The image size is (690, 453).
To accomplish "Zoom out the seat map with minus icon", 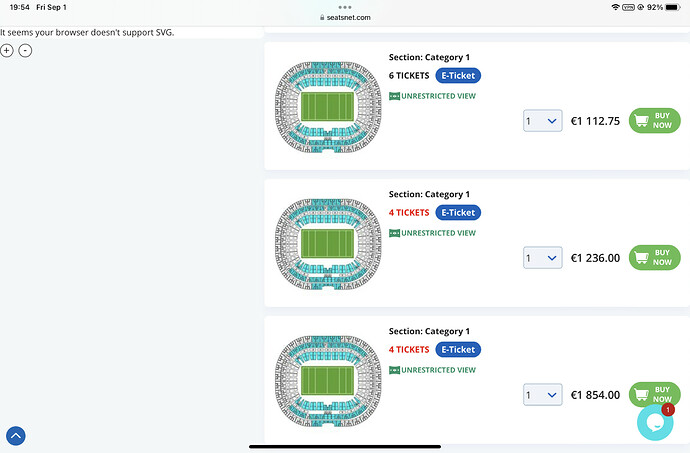I will [25, 51].
